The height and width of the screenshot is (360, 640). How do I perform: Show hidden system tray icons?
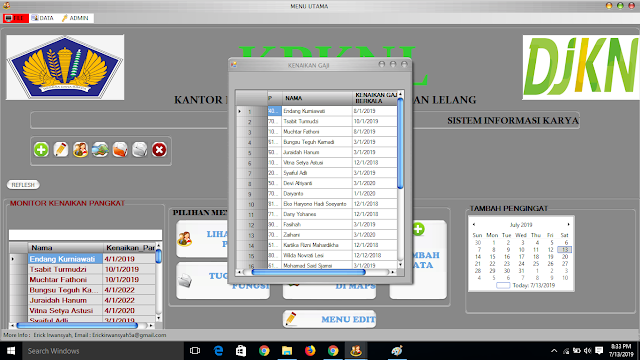click(554, 351)
